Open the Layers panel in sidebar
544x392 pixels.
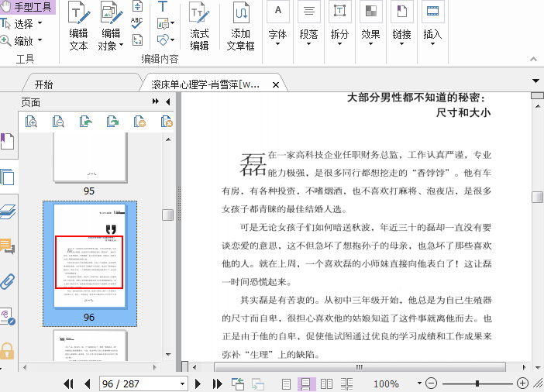click(8, 211)
